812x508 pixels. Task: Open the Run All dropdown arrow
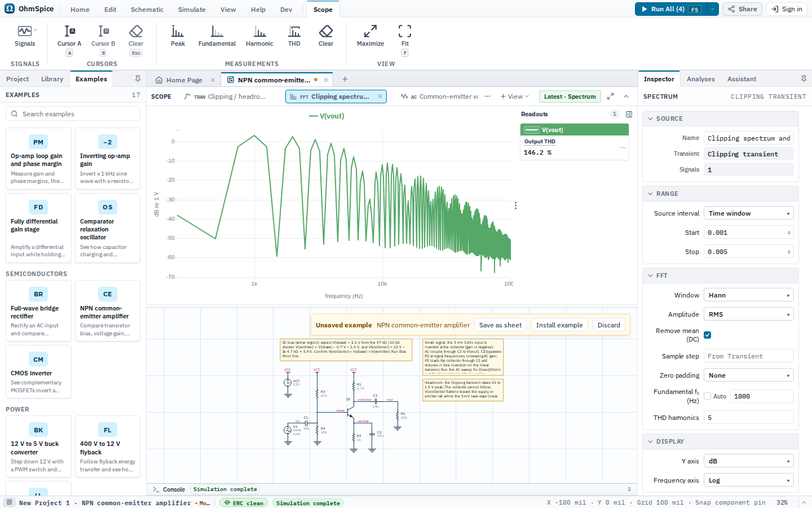tap(712, 9)
